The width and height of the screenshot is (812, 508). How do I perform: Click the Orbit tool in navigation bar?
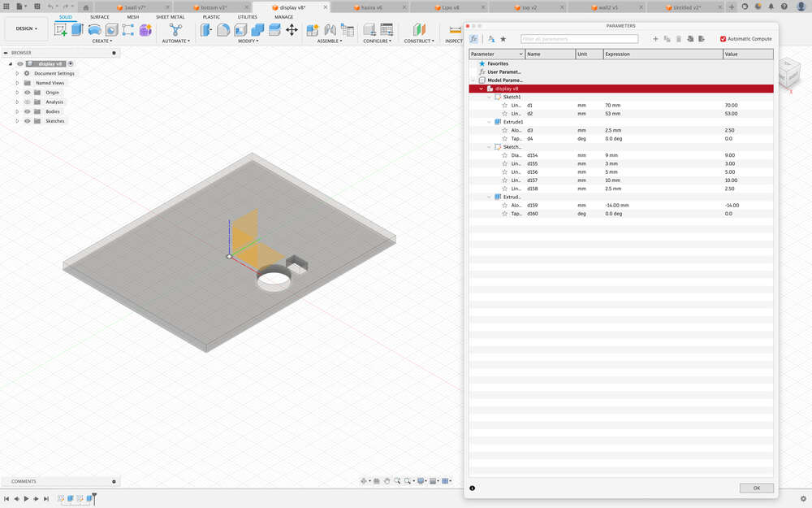[364, 481]
